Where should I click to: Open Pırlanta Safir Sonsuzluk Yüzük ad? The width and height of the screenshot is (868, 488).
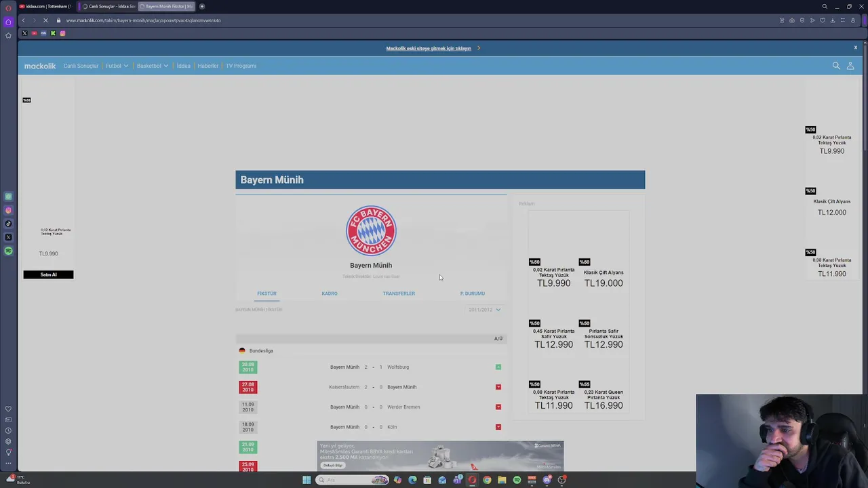(604, 335)
